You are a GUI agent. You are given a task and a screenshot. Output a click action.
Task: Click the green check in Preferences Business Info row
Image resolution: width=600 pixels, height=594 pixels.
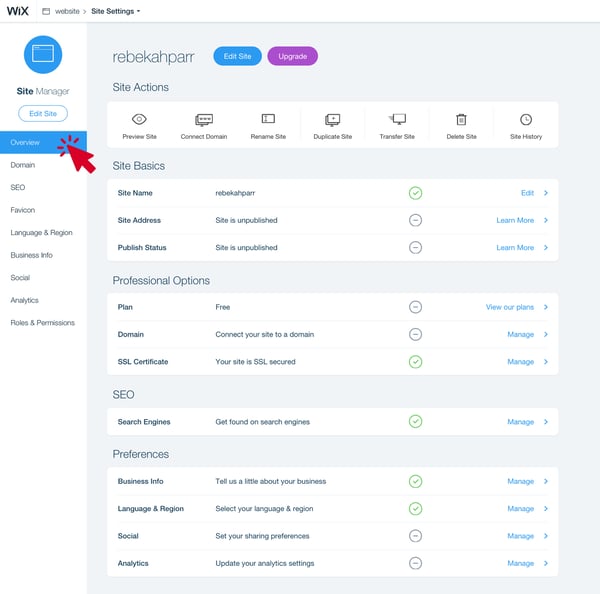pos(415,481)
